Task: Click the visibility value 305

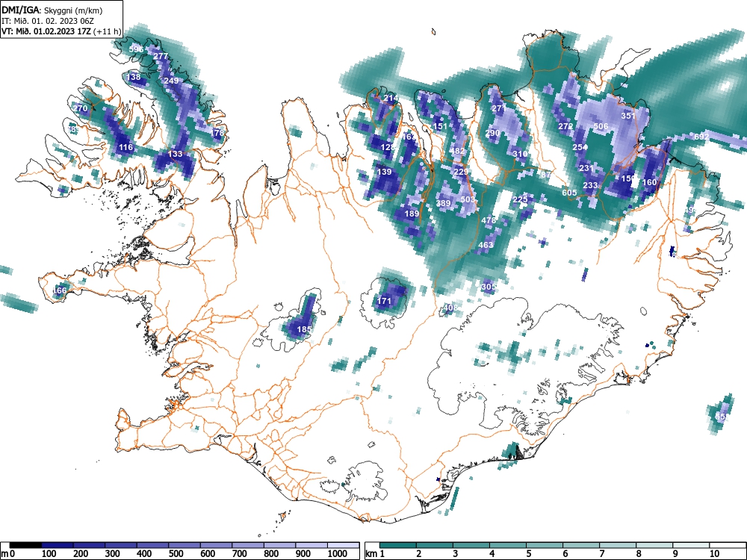Action: tap(489, 287)
